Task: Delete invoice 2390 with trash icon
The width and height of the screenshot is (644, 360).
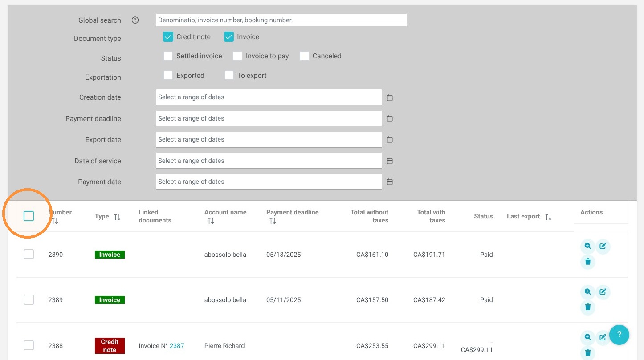Action: click(x=588, y=262)
